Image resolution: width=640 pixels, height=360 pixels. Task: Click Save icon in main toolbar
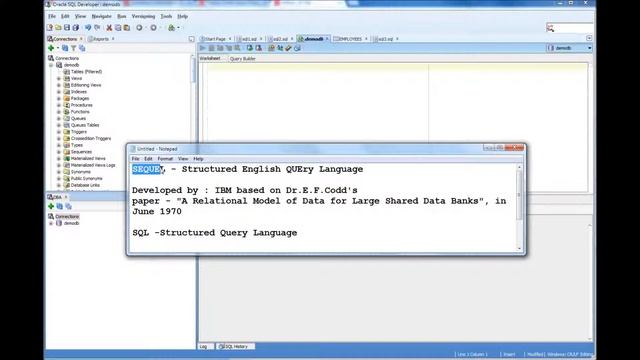coord(67,28)
